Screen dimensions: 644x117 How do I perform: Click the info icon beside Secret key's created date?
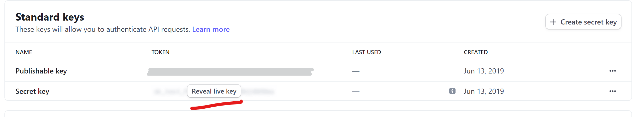click(x=452, y=91)
